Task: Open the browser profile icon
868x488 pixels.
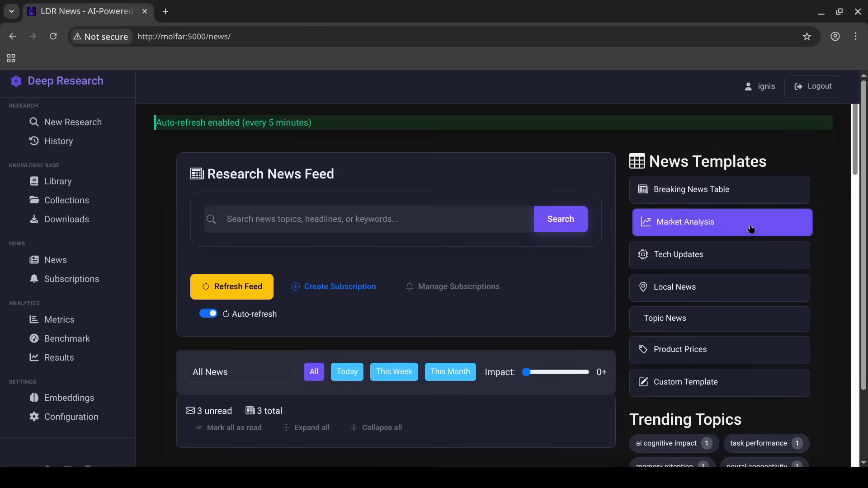Action: 835,37
